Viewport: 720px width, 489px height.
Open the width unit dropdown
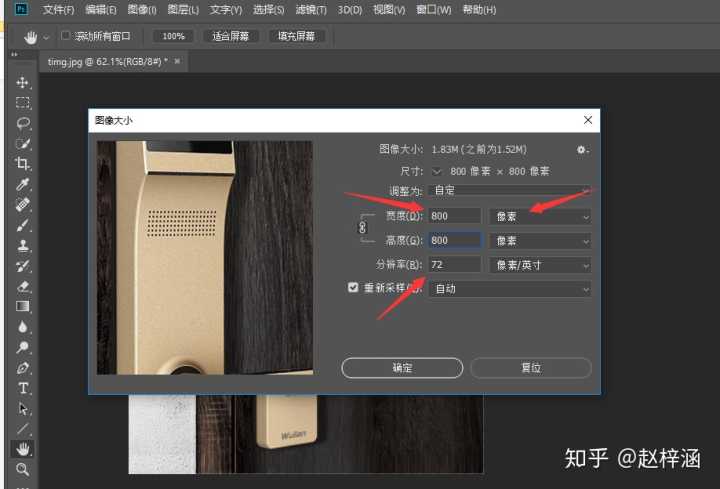point(540,216)
